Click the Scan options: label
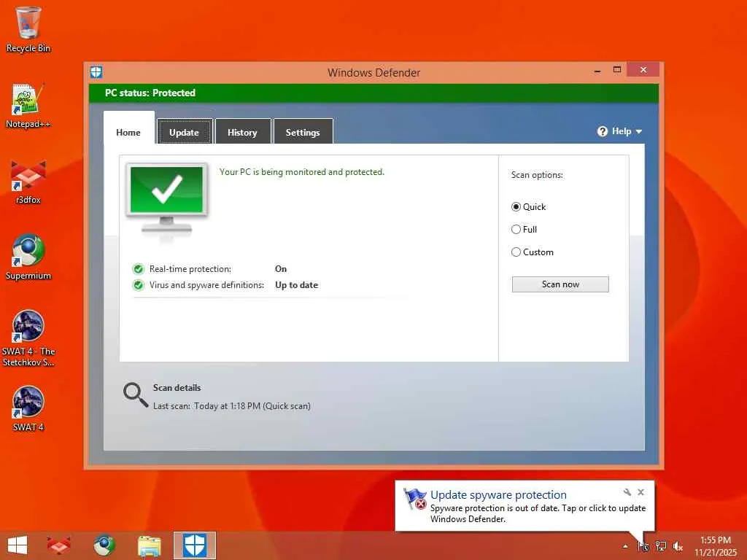 tap(537, 175)
